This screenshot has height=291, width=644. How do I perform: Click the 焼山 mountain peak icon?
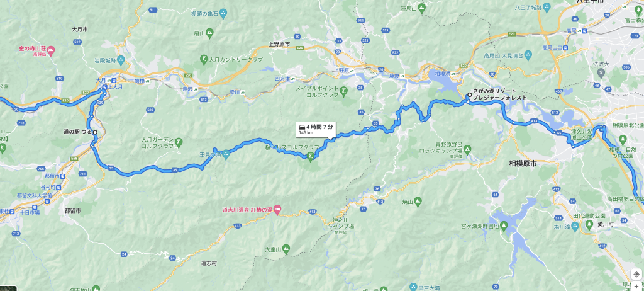[x=418, y=201]
